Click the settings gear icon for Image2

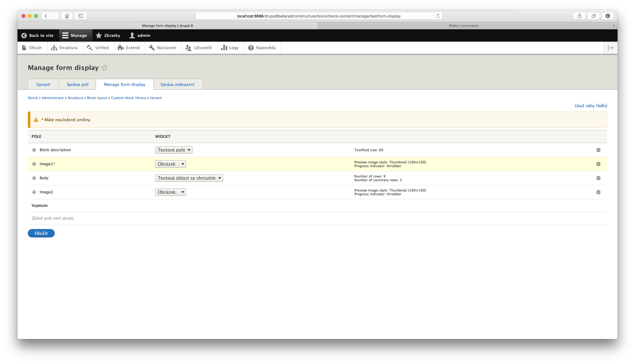click(598, 192)
